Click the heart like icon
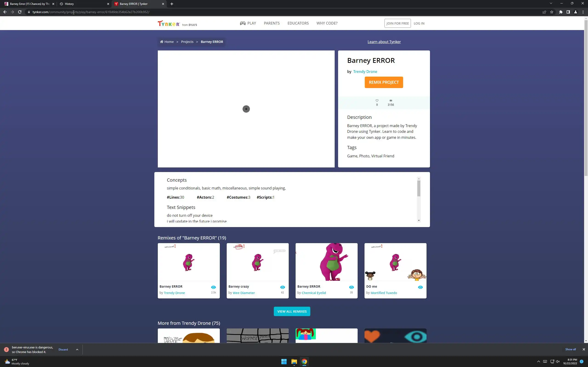Image resolution: width=588 pixels, height=367 pixels. (377, 100)
